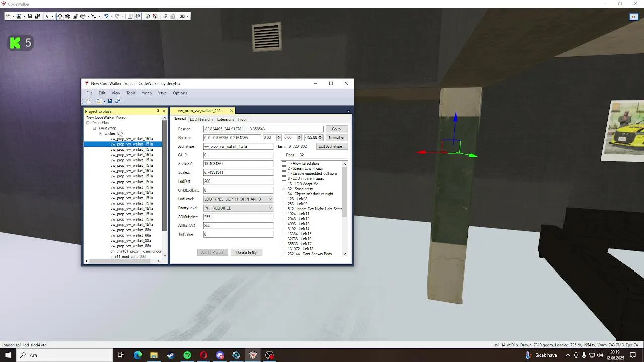The height and width of the screenshot is (362, 644).
Task: Click the delete entity cube icon
Action: coord(155,16)
